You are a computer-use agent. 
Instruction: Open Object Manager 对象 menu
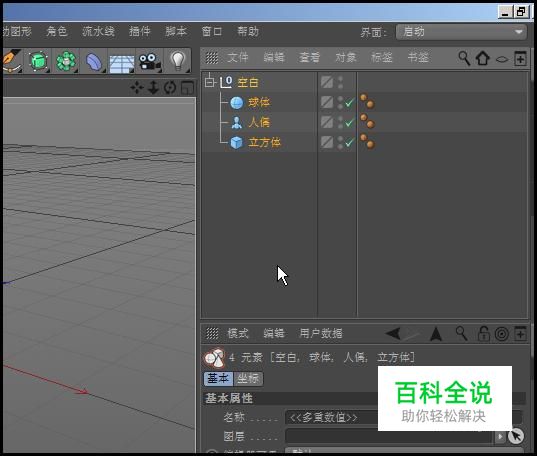[x=346, y=58]
